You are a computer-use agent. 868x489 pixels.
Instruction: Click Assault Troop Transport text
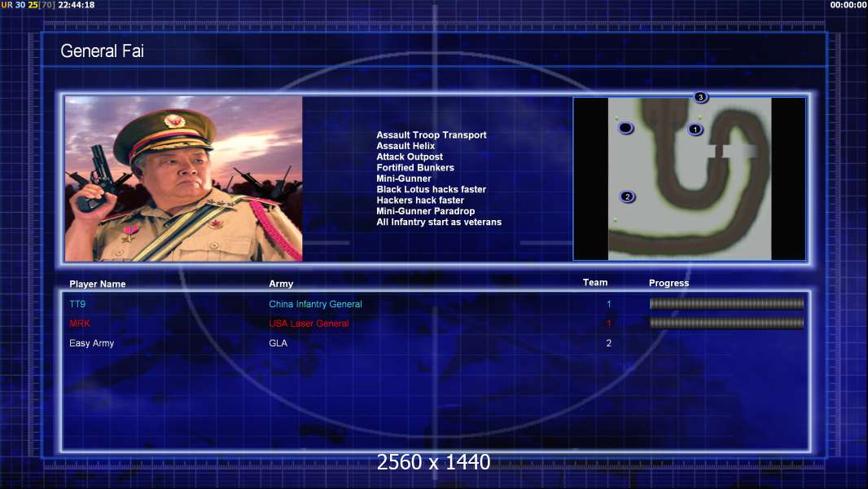432,134
